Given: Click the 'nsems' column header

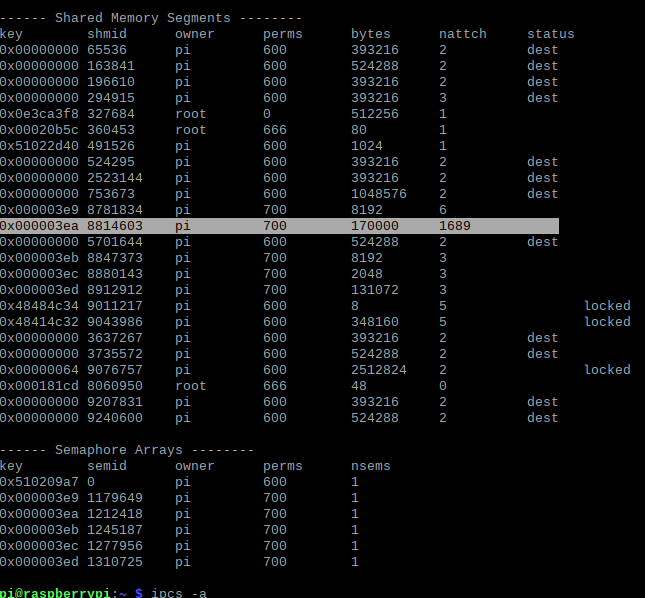Looking at the screenshot, I should [x=371, y=466].
